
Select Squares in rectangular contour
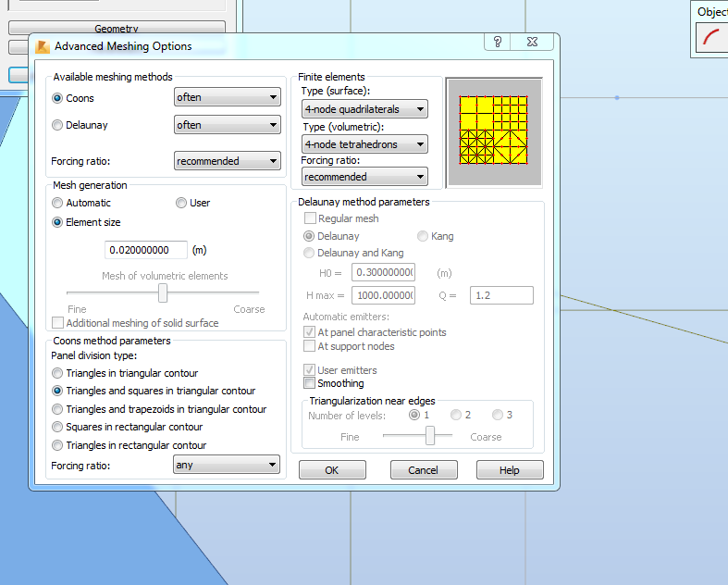pos(57,427)
